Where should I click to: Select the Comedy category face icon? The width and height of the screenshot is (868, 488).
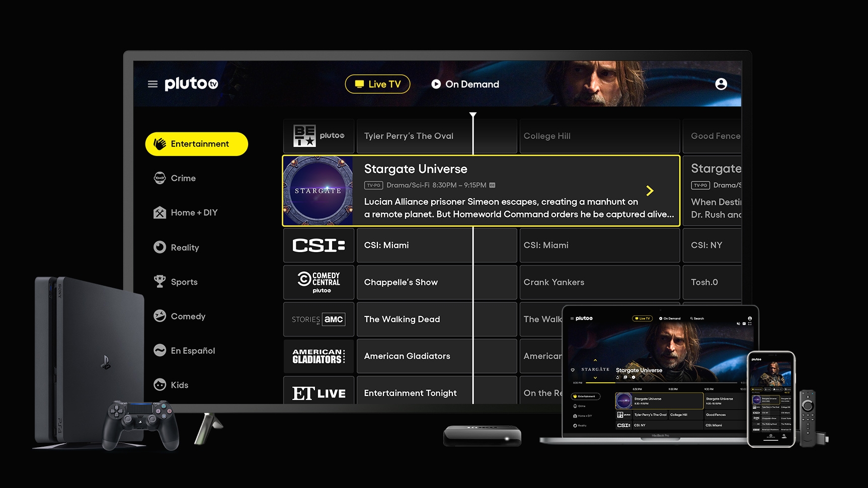(x=159, y=316)
